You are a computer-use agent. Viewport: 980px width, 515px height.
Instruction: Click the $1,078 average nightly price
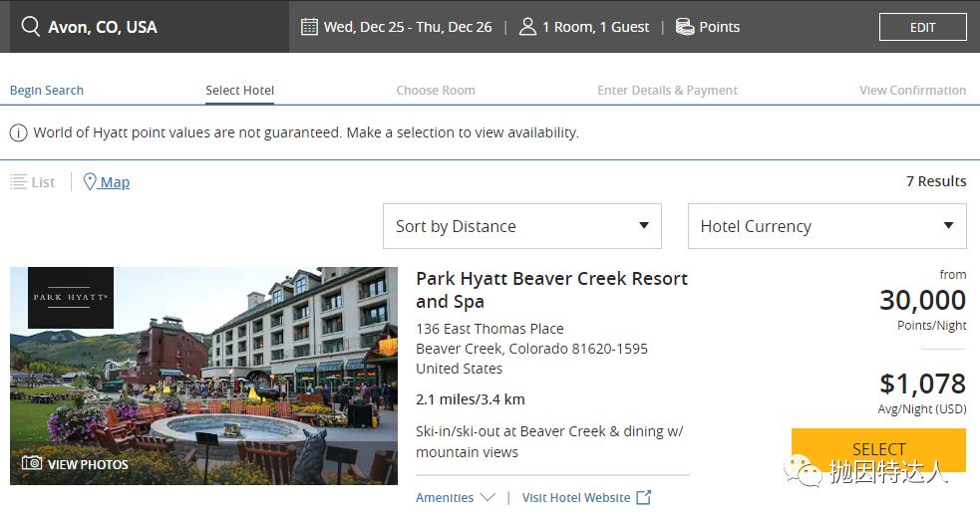922,384
